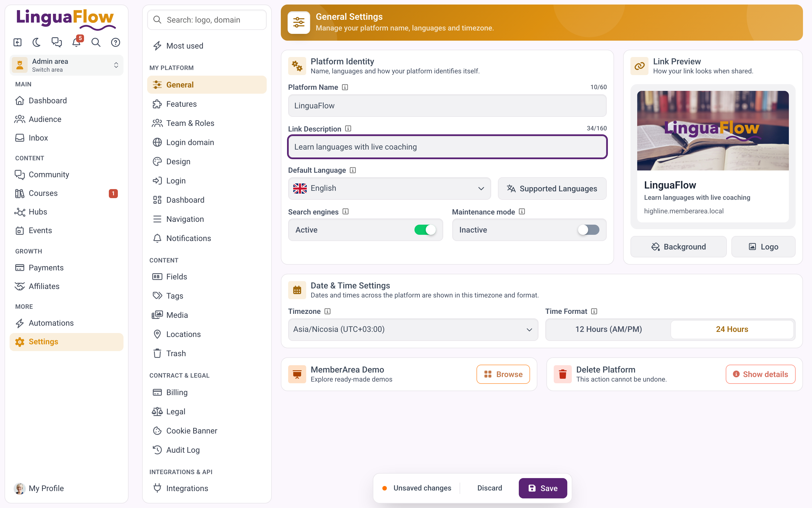
Task: Select 24 Hours time format
Action: click(732, 329)
